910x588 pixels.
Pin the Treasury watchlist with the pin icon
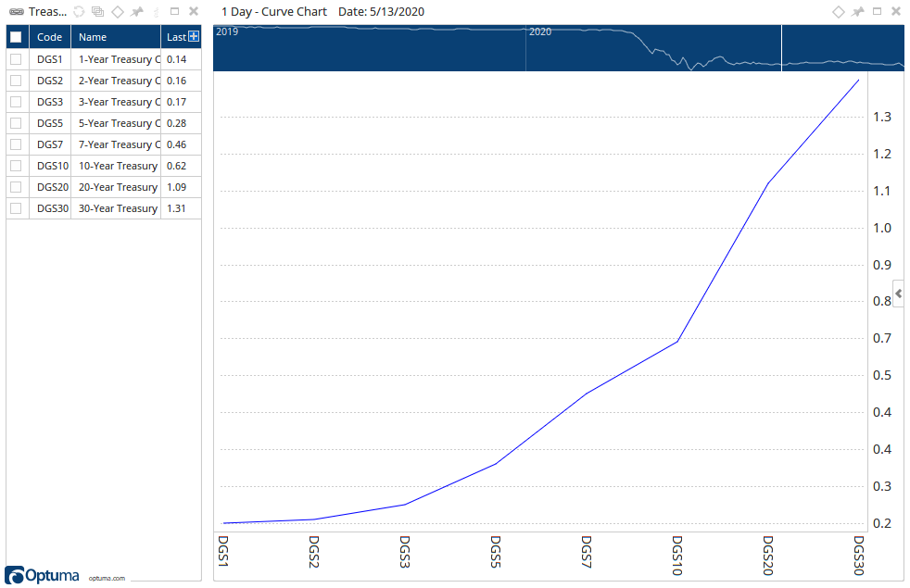(137, 11)
